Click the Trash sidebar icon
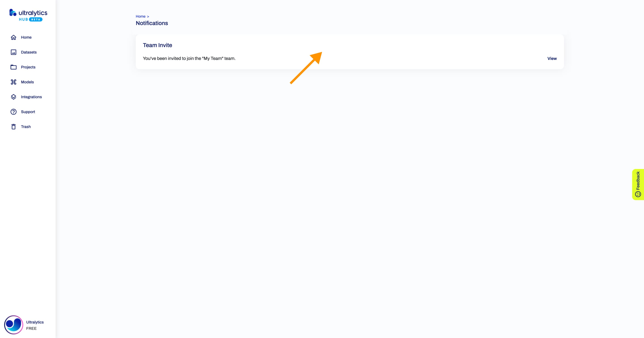The image size is (644, 338). tap(14, 127)
